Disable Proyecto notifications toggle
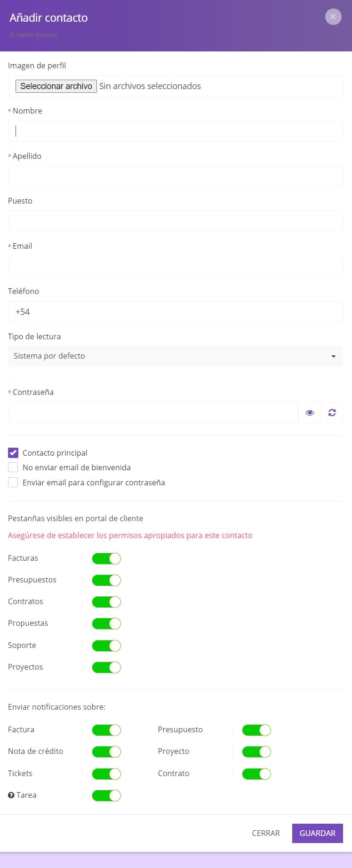Viewport: 352px width, 868px height. (256, 752)
